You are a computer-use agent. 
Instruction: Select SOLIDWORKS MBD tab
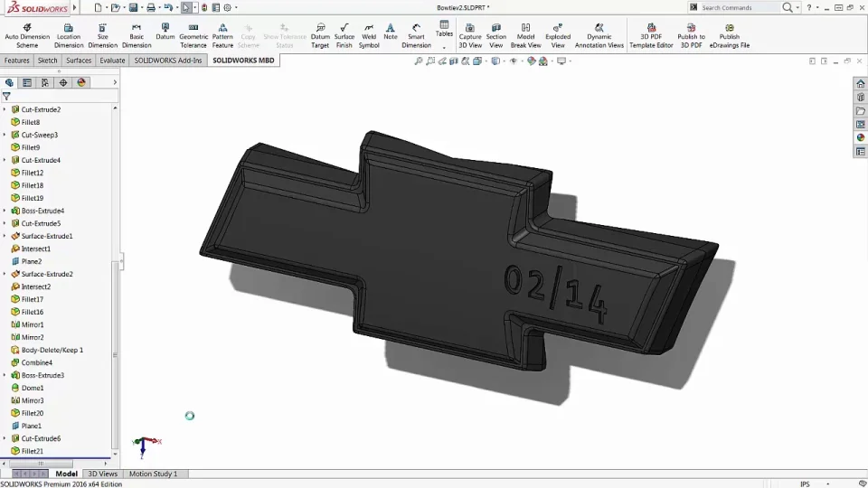point(243,61)
